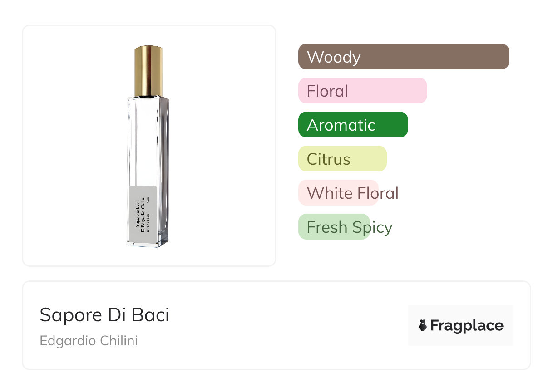The height and width of the screenshot is (392, 553).
Task: Select the pink Floral accord bar
Action: pyautogui.click(x=362, y=91)
